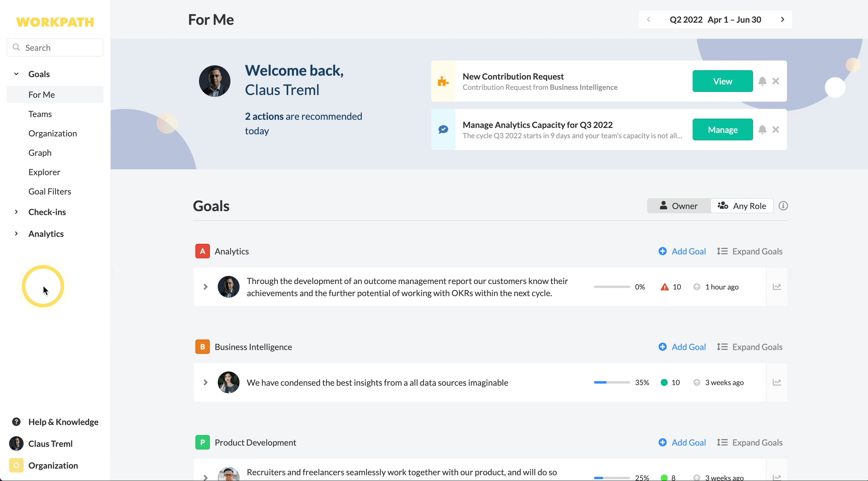Snooze the New Contribution Request bell
The height and width of the screenshot is (481, 868).
[762, 81]
